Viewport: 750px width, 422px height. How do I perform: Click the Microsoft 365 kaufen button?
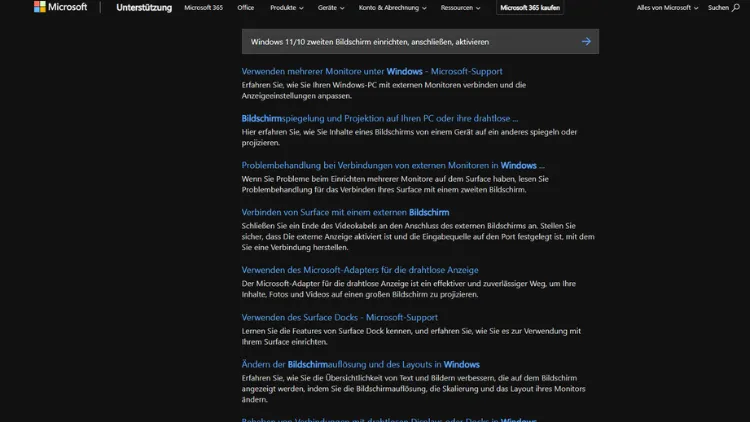530,8
